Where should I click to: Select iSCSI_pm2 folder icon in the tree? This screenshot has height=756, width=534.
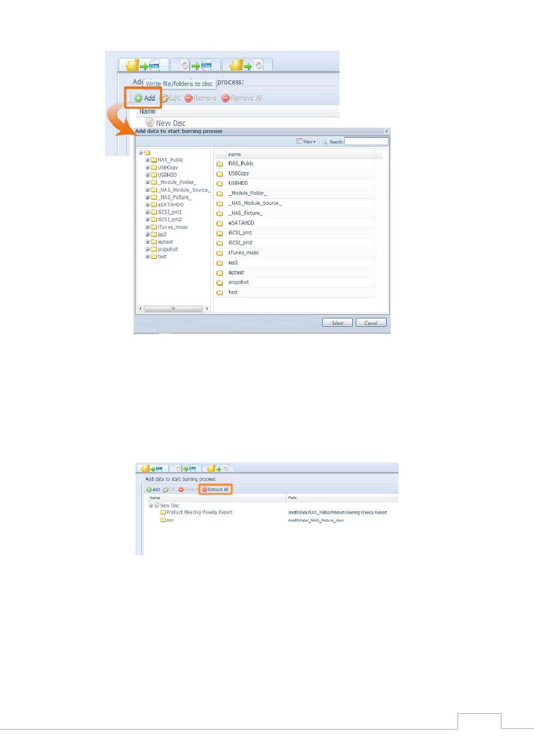(x=153, y=219)
